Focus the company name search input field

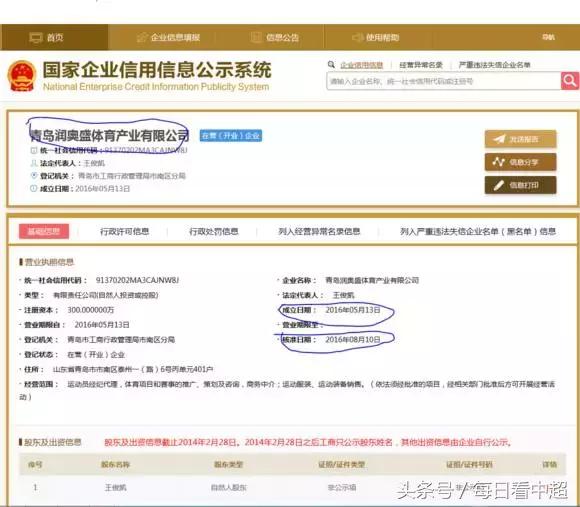[444, 81]
